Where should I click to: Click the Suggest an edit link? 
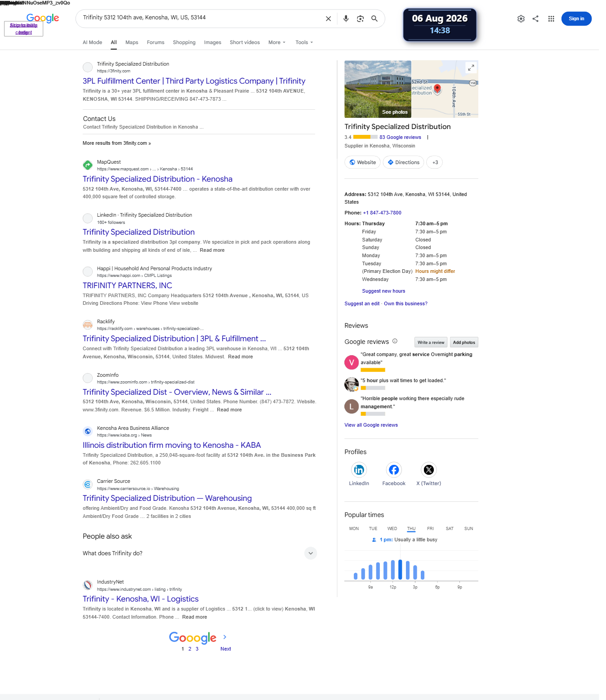(362, 304)
